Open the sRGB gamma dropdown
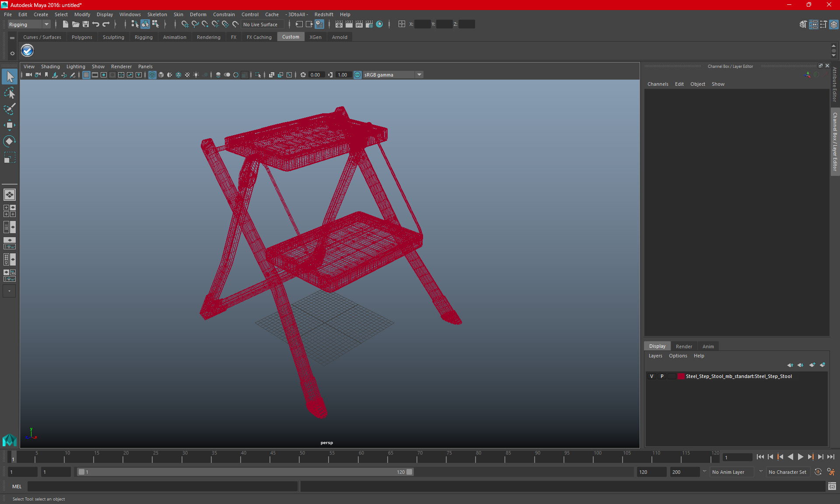Image resolution: width=840 pixels, height=504 pixels. (x=393, y=75)
